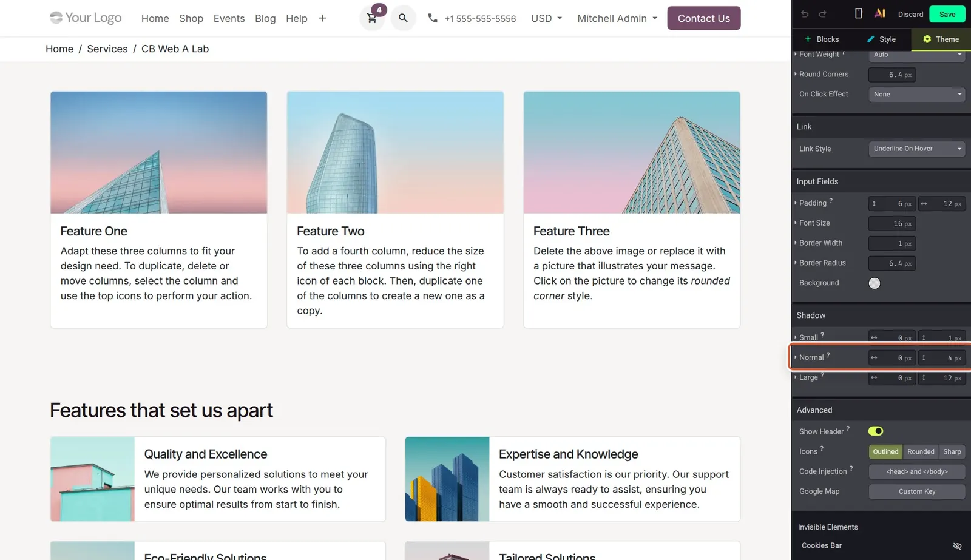
Task: Click the Discard button
Action: click(x=910, y=14)
